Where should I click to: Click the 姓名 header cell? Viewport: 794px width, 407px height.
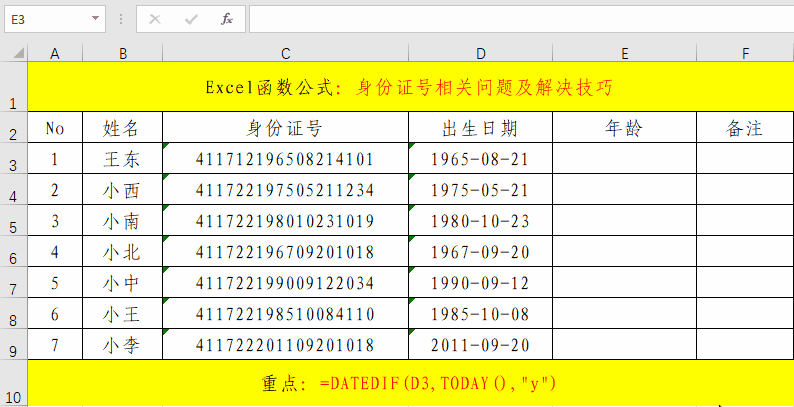pos(123,127)
